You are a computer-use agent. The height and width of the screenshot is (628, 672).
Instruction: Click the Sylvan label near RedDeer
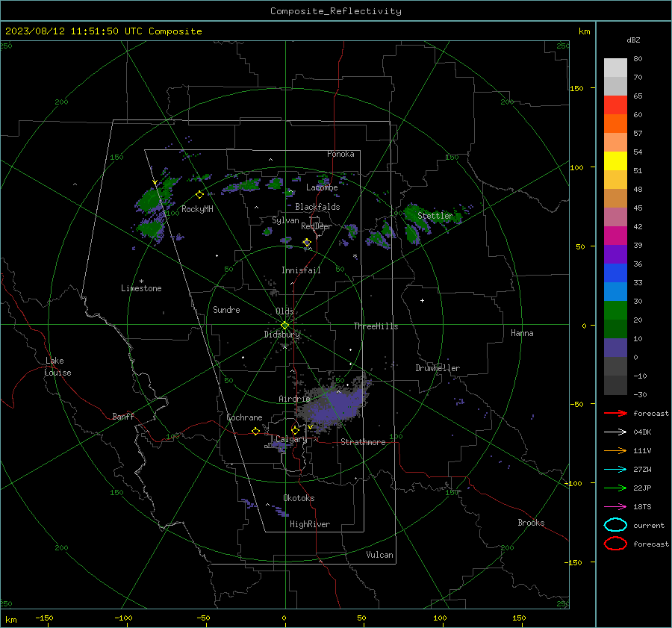[285, 220]
